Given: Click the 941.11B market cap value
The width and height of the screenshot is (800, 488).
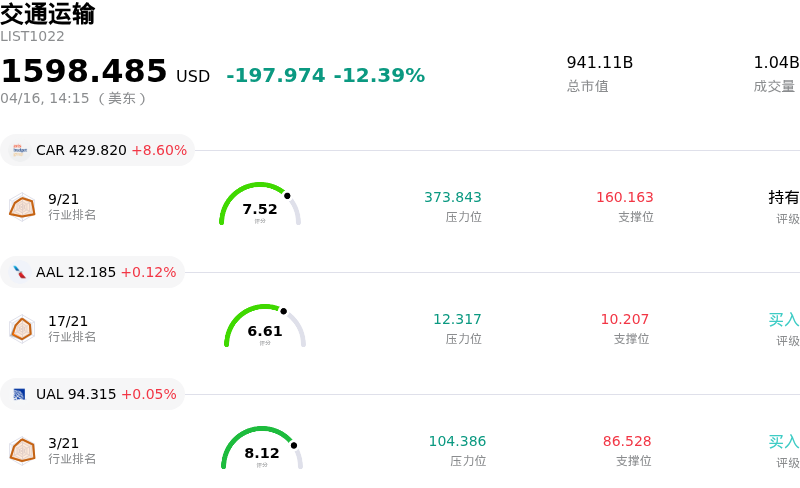Looking at the screenshot, I should pyautogui.click(x=600, y=63).
